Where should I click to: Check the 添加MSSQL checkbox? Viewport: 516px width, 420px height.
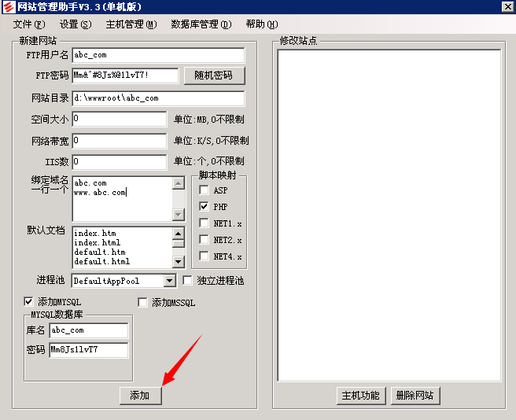click(142, 302)
